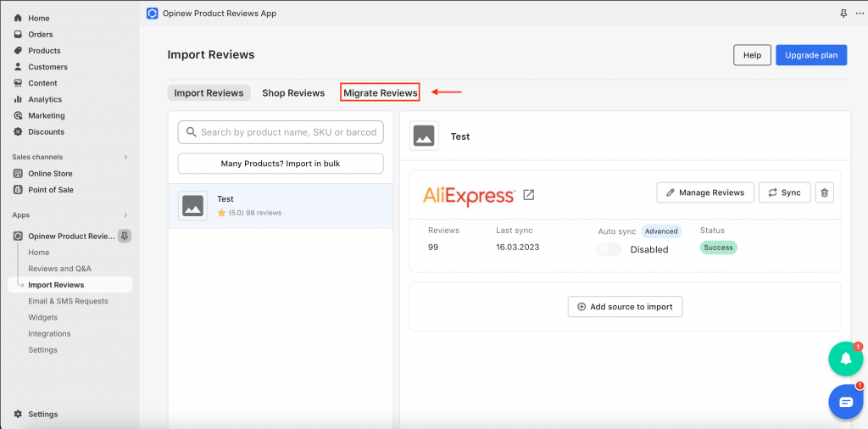Click the Help button
The width and height of the screenshot is (868, 429).
(x=753, y=55)
